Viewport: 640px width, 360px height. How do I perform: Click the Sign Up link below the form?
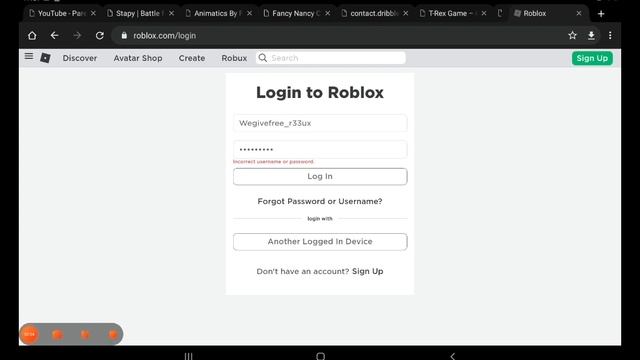pos(368,271)
